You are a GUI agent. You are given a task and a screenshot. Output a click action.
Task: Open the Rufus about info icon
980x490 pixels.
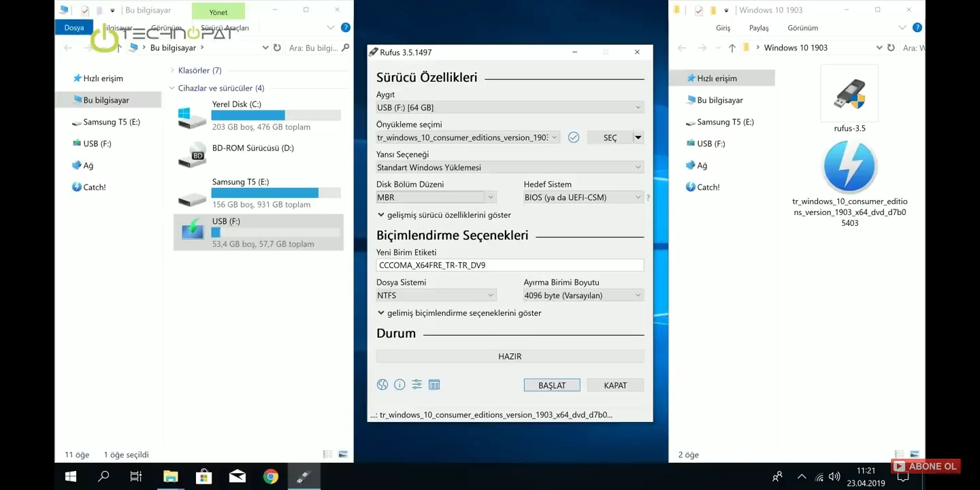pos(399,385)
